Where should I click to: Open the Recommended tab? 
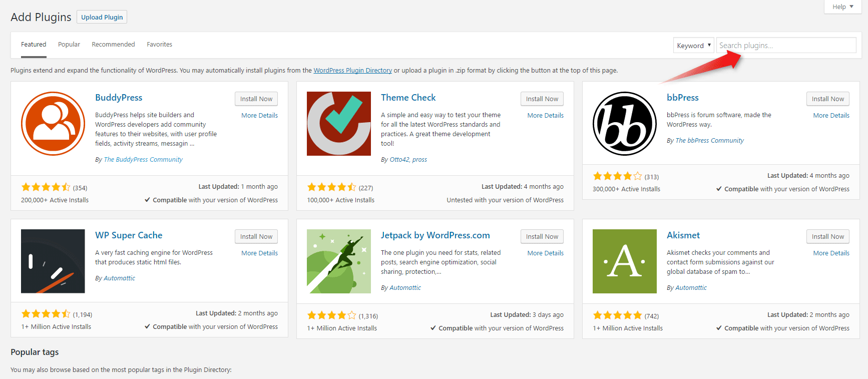pyautogui.click(x=113, y=45)
